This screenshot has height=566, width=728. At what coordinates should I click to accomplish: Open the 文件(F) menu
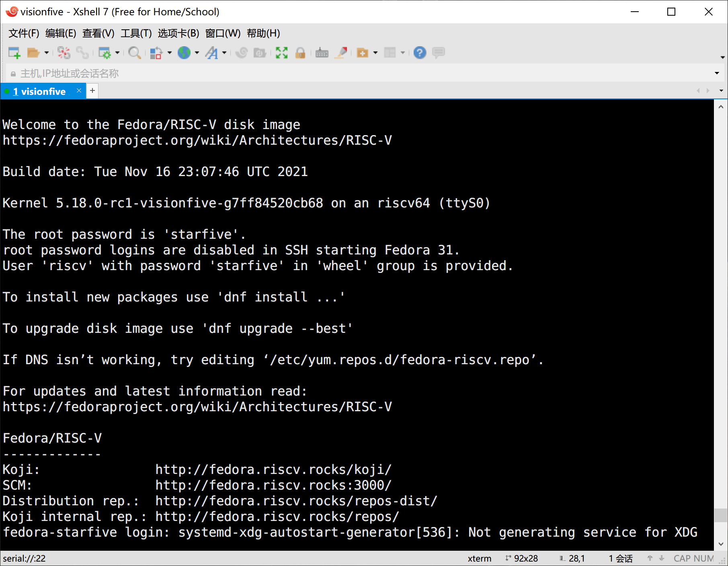tap(24, 33)
